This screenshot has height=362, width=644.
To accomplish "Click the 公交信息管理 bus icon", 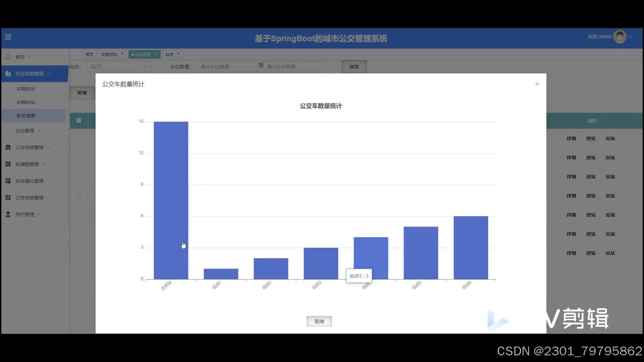I will (x=8, y=147).
